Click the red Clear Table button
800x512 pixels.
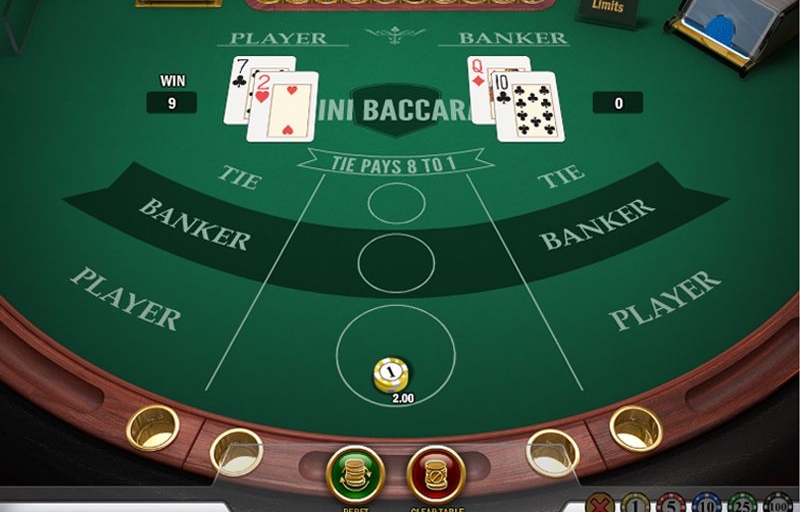(x=436, y=475)
